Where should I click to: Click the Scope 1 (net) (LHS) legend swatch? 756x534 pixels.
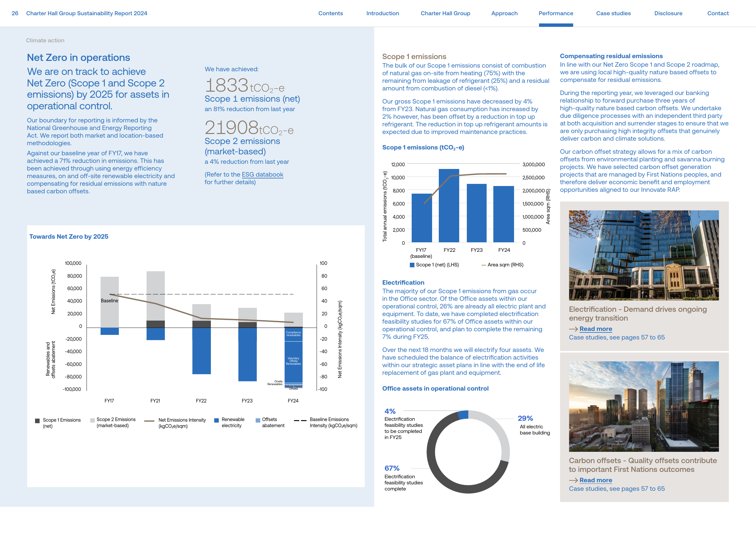(412, 265)
